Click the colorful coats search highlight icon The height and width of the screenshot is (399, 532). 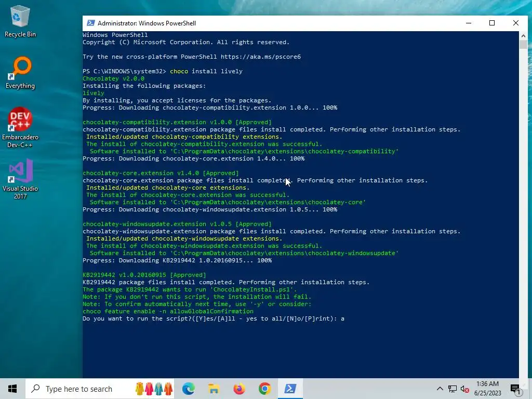pyautogui.click(x=154, y=389)
